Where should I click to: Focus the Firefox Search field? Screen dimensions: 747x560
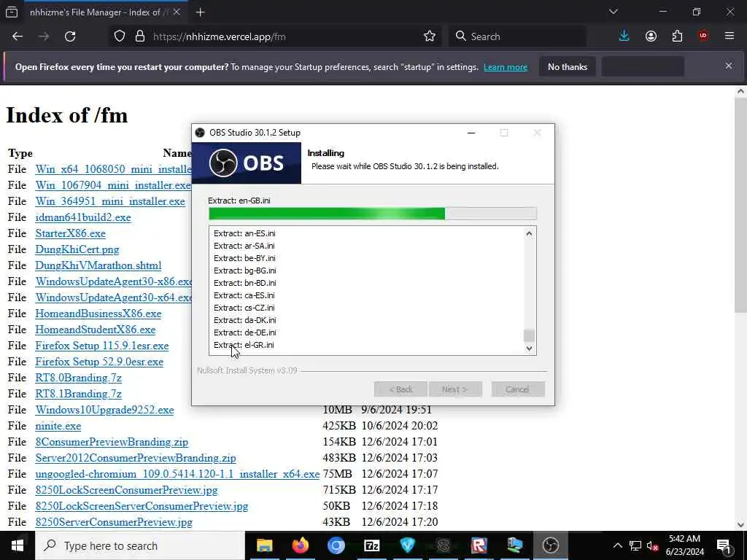pyautogui.click(x=517, y=36)
